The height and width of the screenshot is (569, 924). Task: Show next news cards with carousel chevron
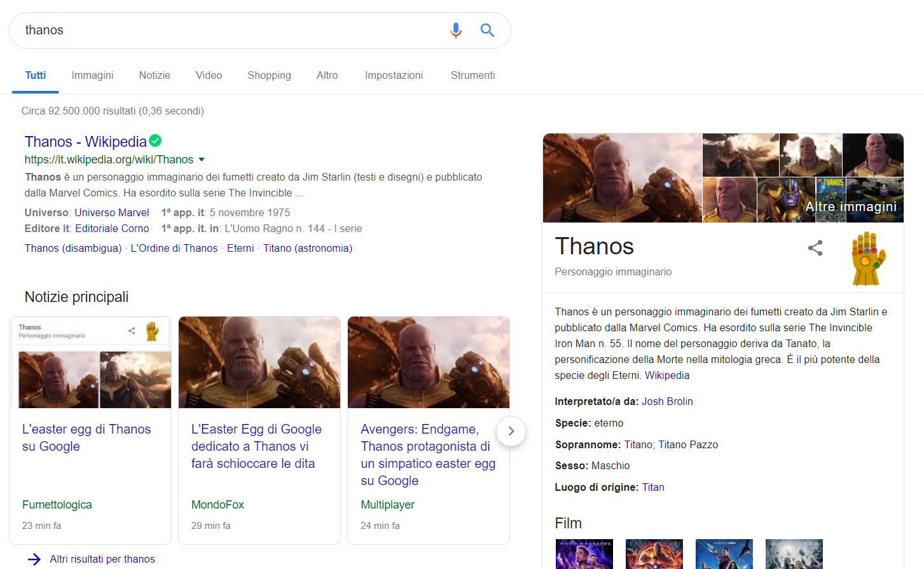click(511, 431)
